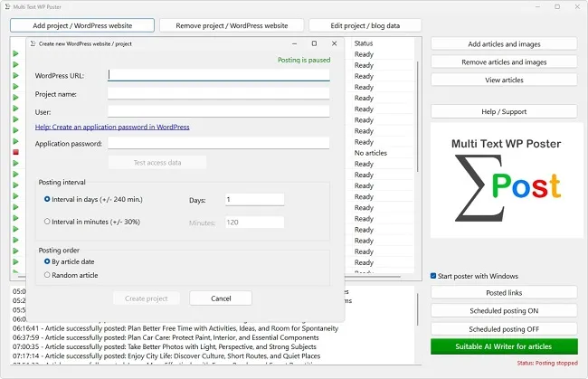This screenshot has width=588, height=379.
Task: Click the Application password field
Action: (x=219, y=143)
